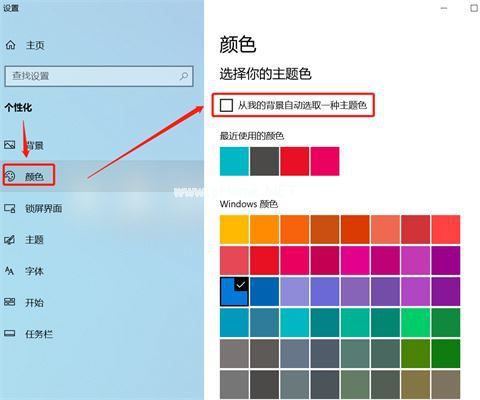Pick the recently used teal color
The image size is (480, 400).
(234, 161)
